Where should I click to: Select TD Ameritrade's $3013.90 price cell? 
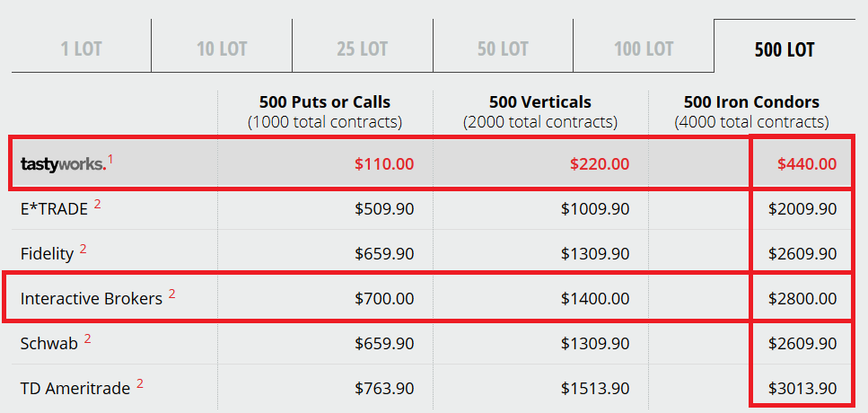click(x=802, y=389)
